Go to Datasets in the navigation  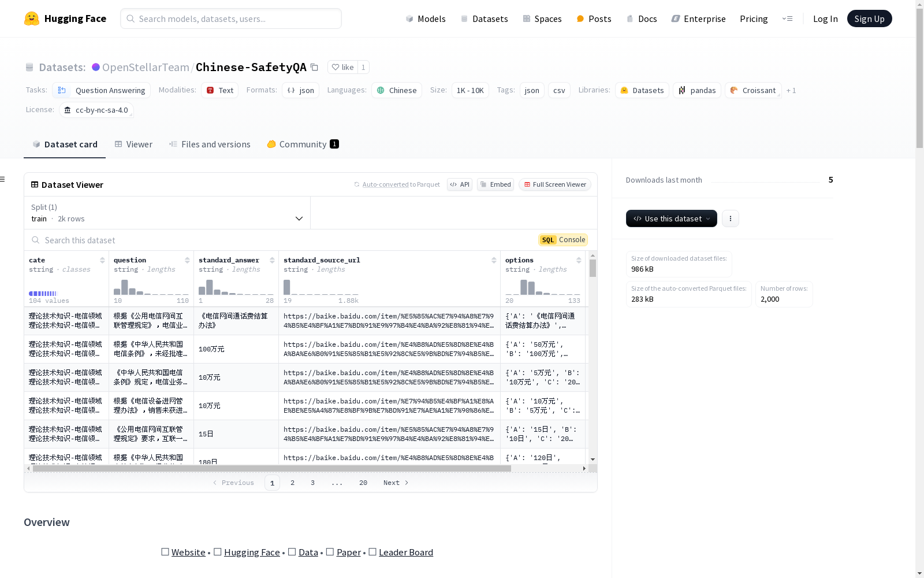click(x=484, y=18)
